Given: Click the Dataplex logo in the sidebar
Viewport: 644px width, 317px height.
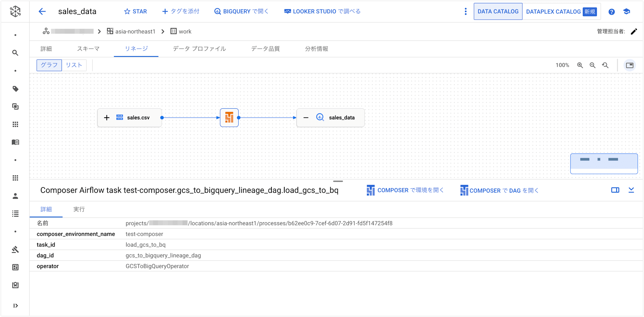Looking at the screenshot, I should [x=15, y=11].
